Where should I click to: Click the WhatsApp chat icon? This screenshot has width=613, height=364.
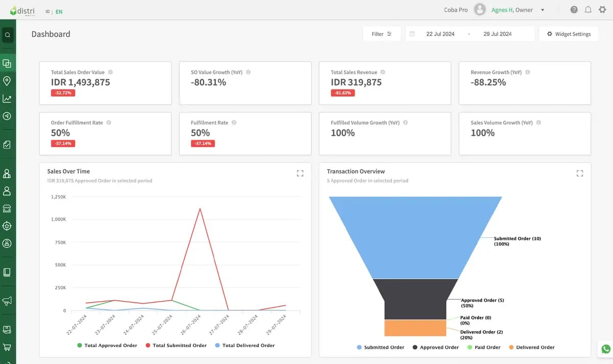pos(606,349)
